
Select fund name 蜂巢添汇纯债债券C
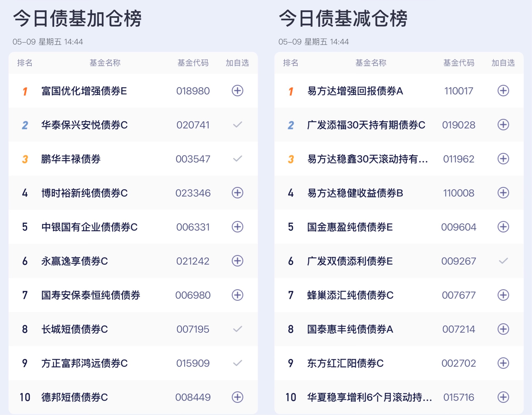point(350,295)
